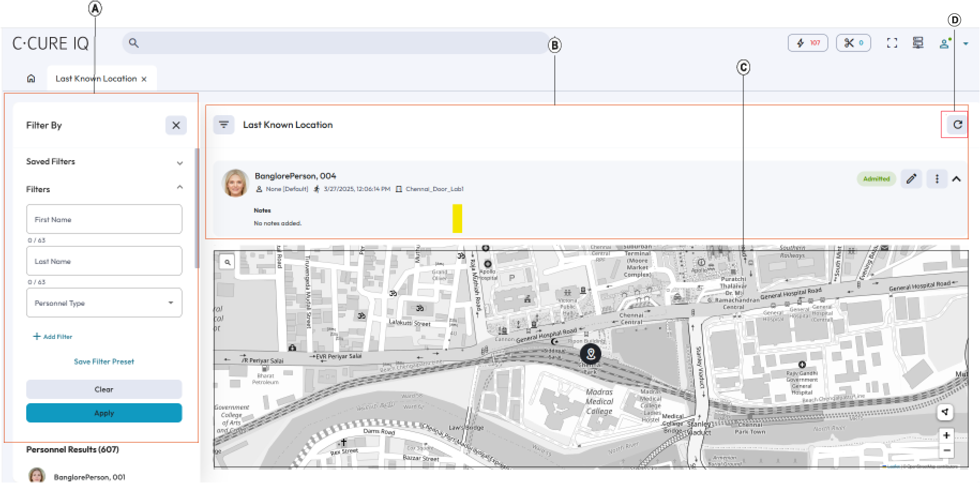Click the First Name input field

point(104,220)
